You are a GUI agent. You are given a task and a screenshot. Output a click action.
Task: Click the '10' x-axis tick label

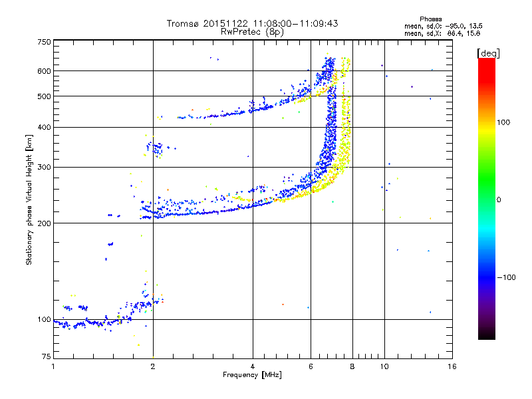(x=384, y=366)
